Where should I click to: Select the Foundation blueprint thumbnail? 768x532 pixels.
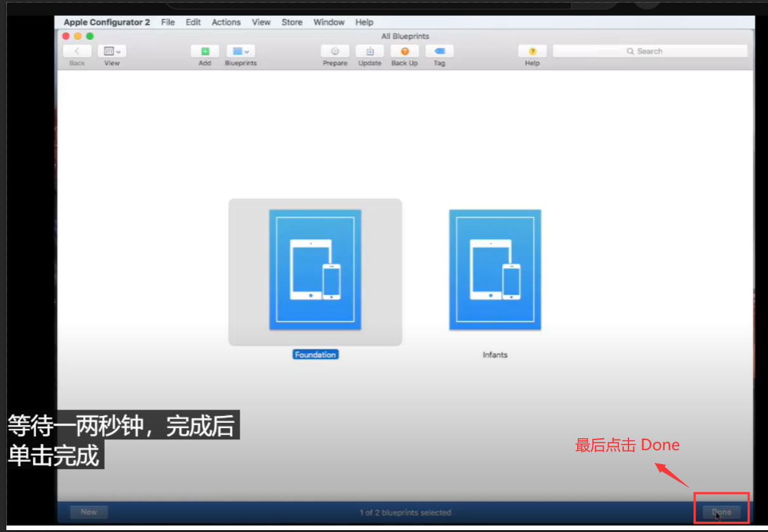(x=315, y=270)
